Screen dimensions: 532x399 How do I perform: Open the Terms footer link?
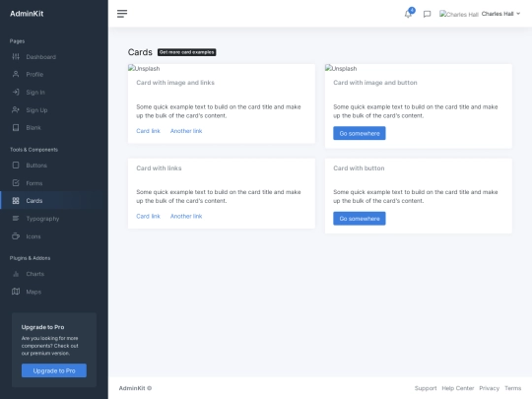click(x=512, y=388)
